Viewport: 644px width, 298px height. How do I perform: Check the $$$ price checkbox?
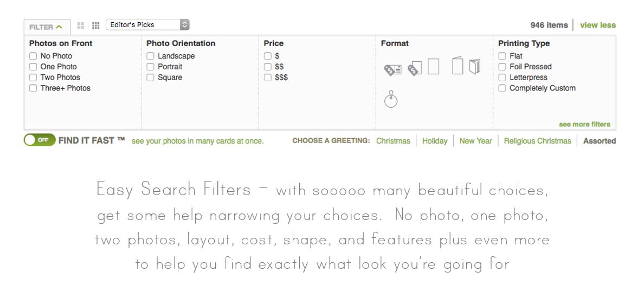click(x=268, y=77)
